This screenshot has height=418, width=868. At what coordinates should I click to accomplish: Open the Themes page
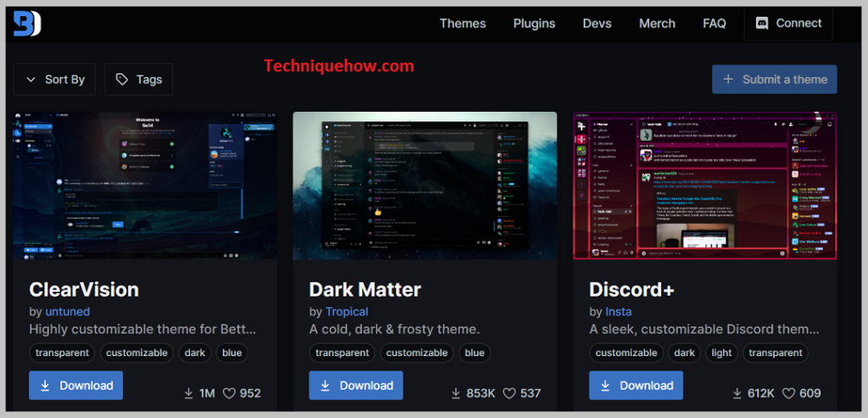pos(463,23)
